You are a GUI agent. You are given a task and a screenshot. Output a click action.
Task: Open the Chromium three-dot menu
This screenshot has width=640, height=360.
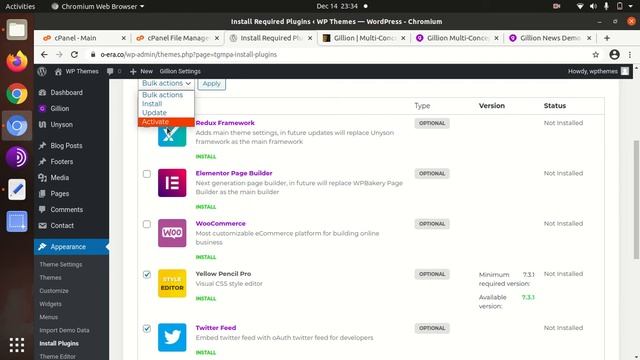[630, 54]
